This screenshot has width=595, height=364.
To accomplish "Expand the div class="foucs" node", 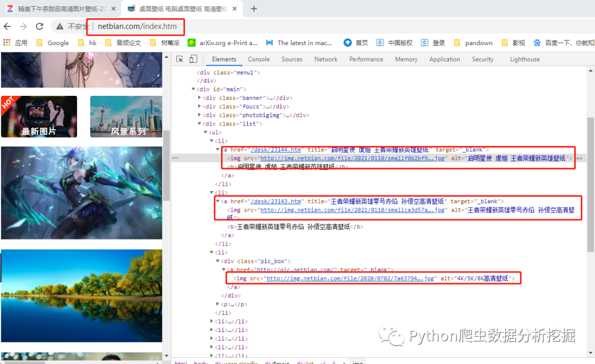I will pyautogui.click(x=199, y=106).
